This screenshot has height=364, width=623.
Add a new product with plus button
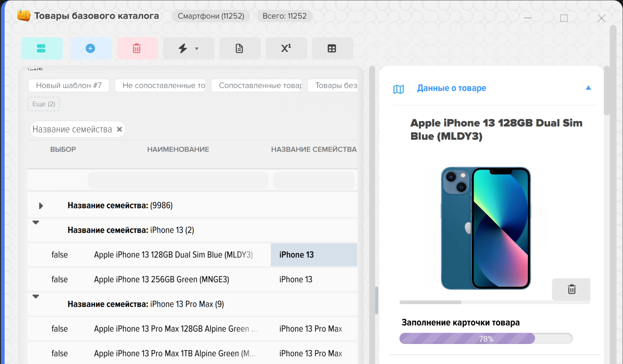[x=90, y=49]
